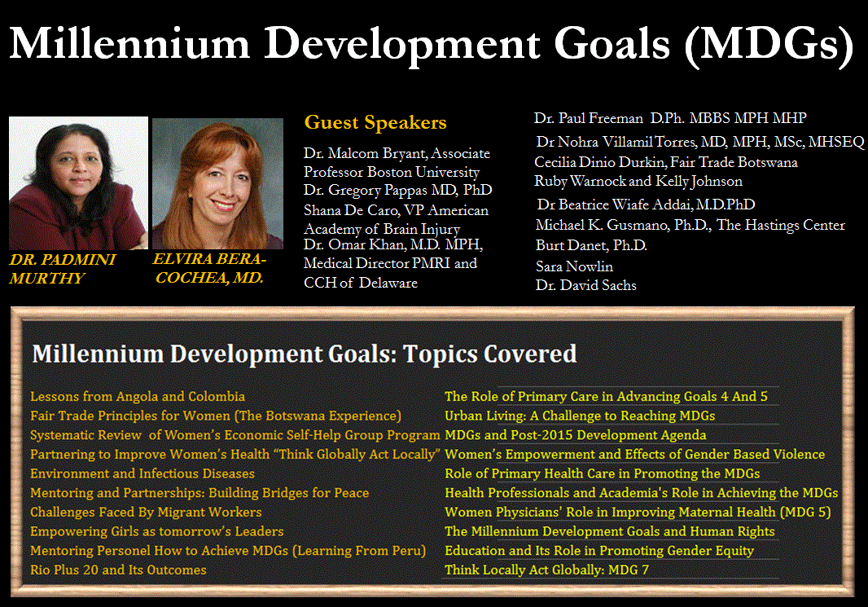Open 'Mentoring and Partnerships: Building Bridges' topic

199,493
